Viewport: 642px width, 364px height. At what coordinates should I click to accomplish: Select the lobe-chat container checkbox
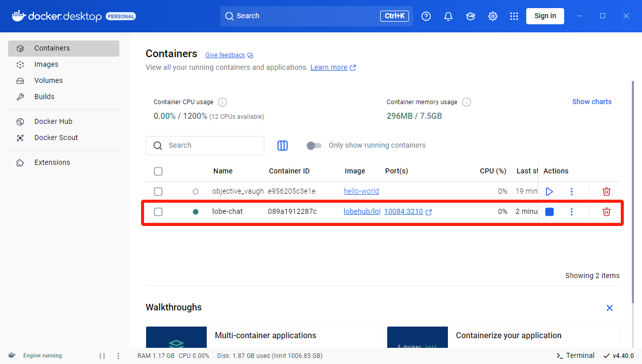pyautogui.click(x=158, y=212)
